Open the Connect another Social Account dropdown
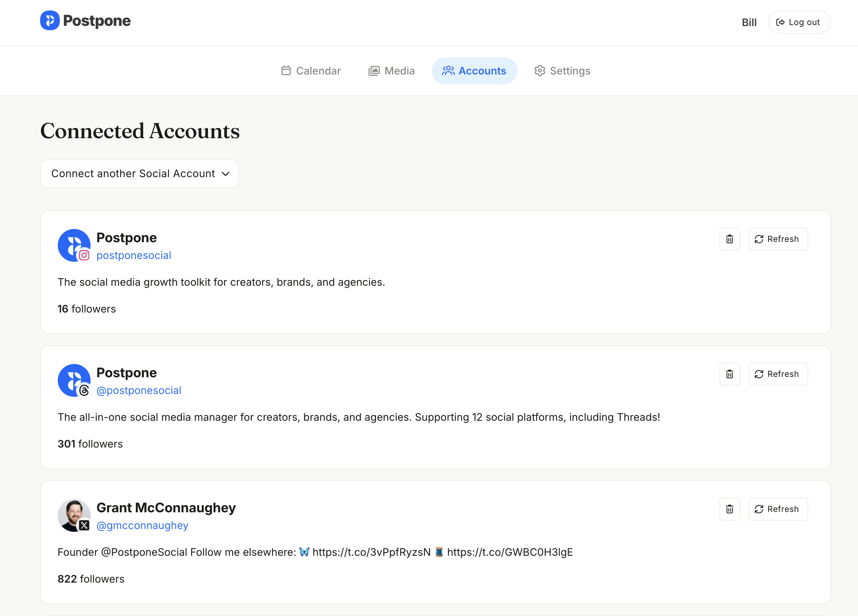 pos(139,174)
